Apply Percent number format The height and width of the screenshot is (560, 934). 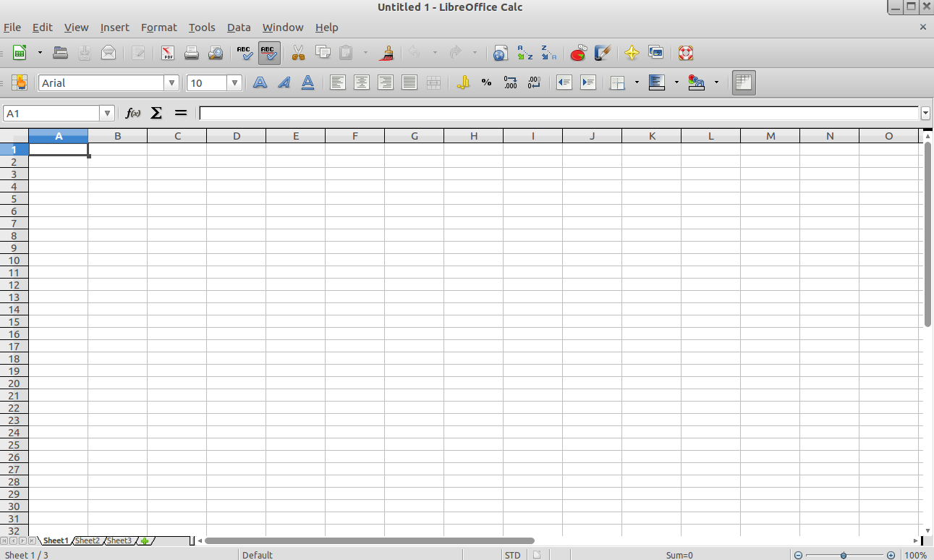pyautogui.click(x=487, y=82)
